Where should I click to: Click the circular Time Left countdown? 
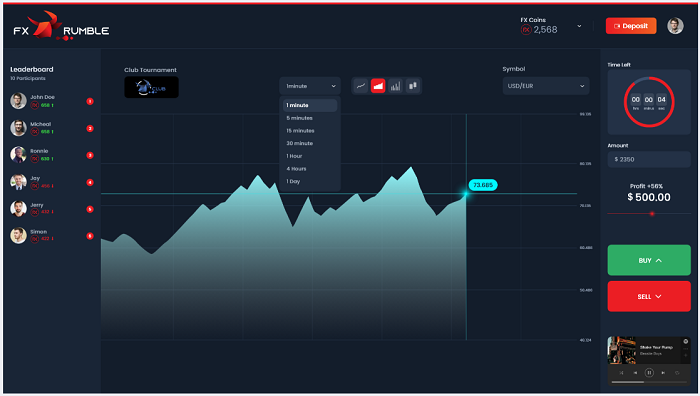(649, 102)
